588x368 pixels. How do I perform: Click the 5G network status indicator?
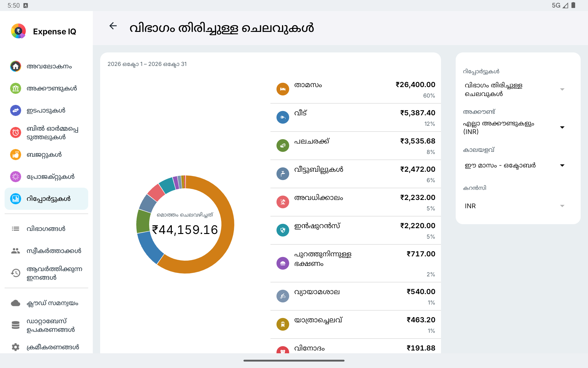point(556,6)
